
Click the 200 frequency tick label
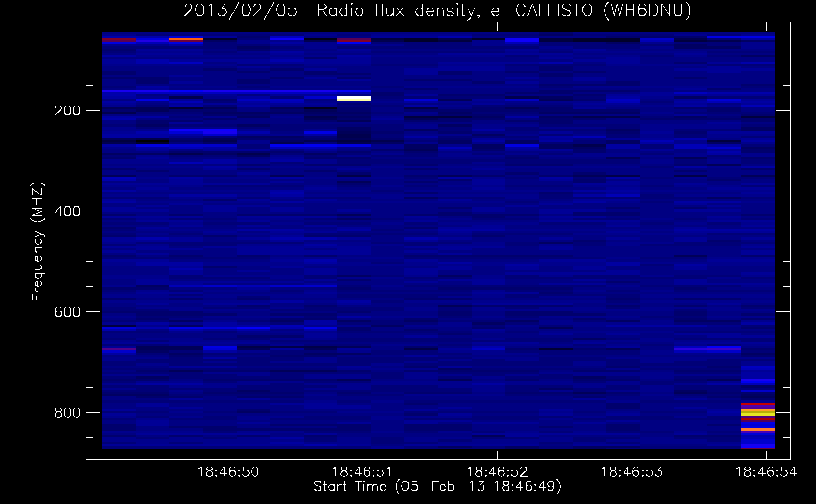(x=68, y=111)
